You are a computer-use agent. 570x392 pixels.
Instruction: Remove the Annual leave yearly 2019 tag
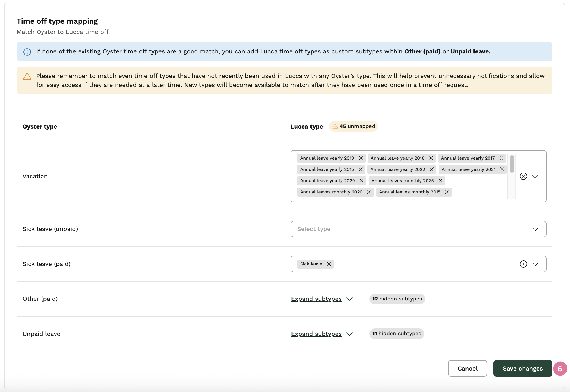[361, 158]
